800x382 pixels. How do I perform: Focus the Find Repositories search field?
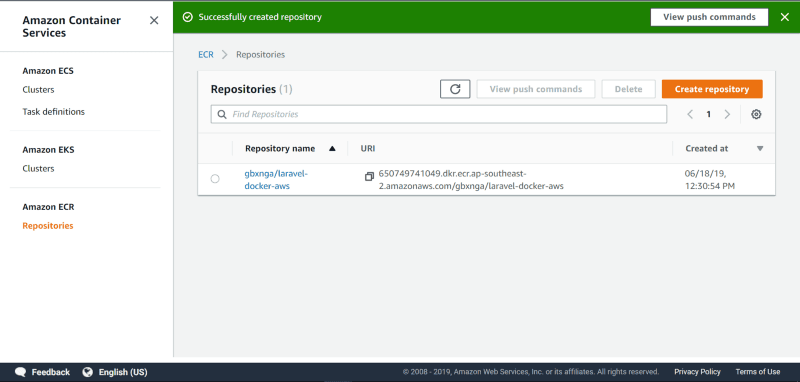click(439, 114)
